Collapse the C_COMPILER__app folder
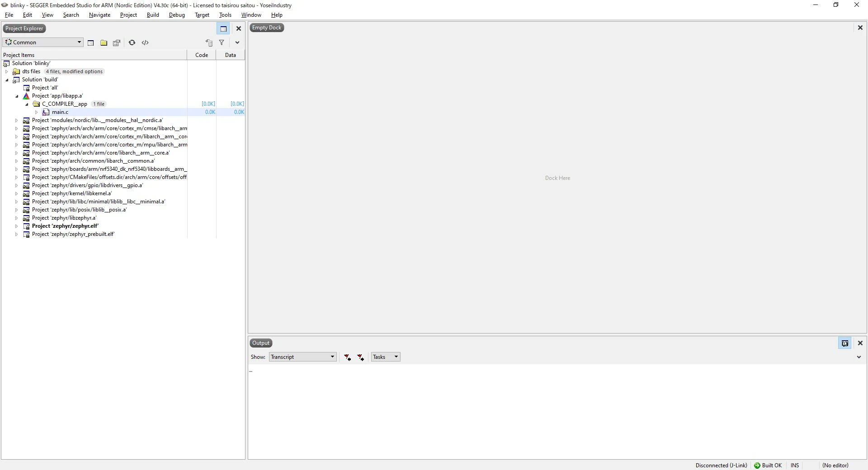 coord(27,104)
